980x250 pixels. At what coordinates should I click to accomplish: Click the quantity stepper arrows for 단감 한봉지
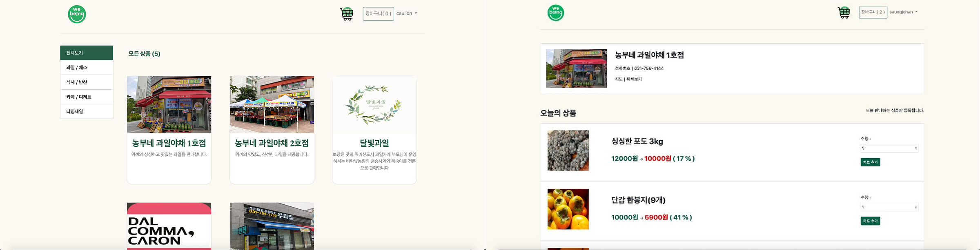[x=916, y=207]
